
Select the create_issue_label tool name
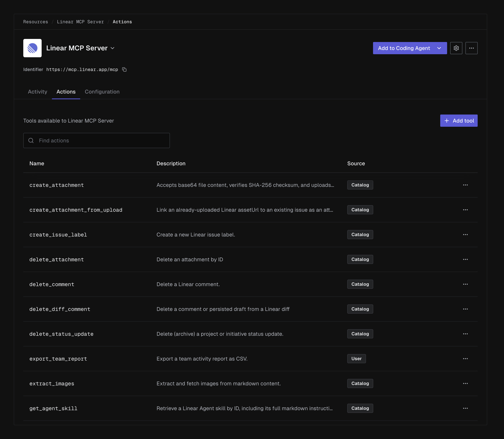coord(58,235)
